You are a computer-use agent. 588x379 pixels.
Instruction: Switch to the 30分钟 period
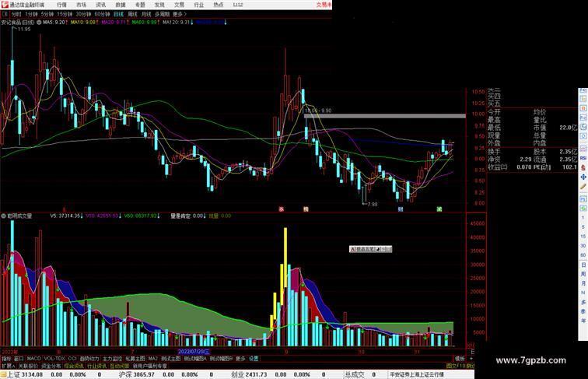83,14
